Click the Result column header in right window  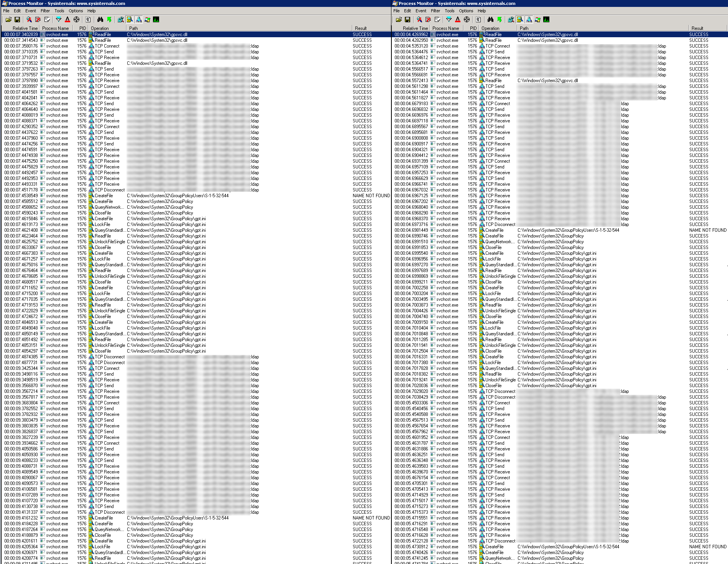pos(697,28)
